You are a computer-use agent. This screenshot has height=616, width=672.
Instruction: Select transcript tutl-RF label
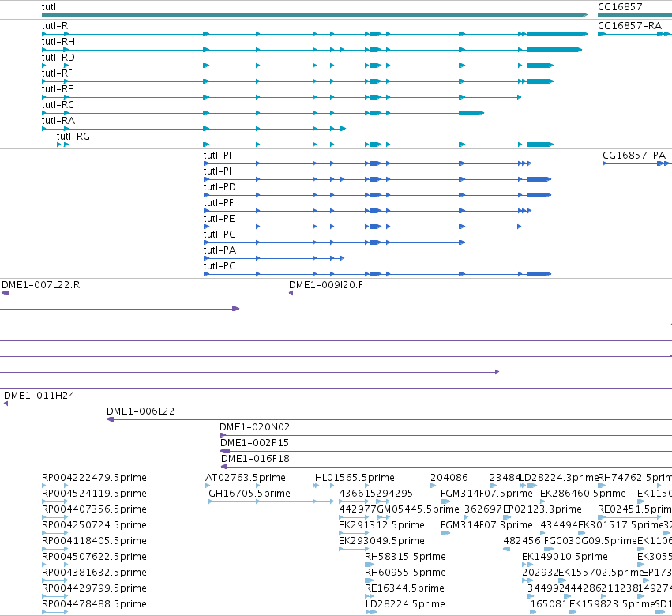(57, 73)
